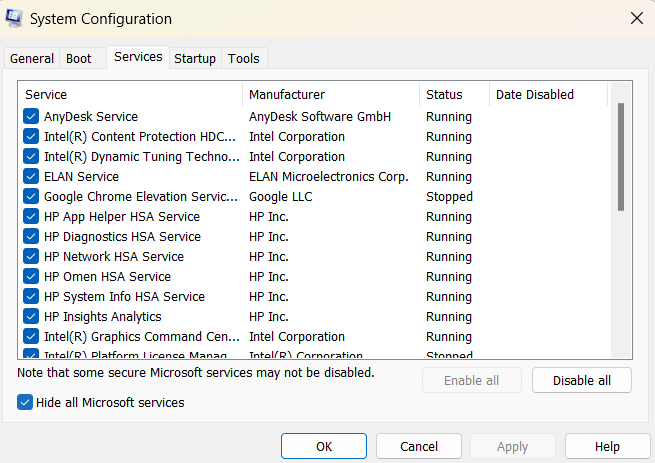Sort list by Status column header
This screenshot has width=655, height=463.
point(454,95)
